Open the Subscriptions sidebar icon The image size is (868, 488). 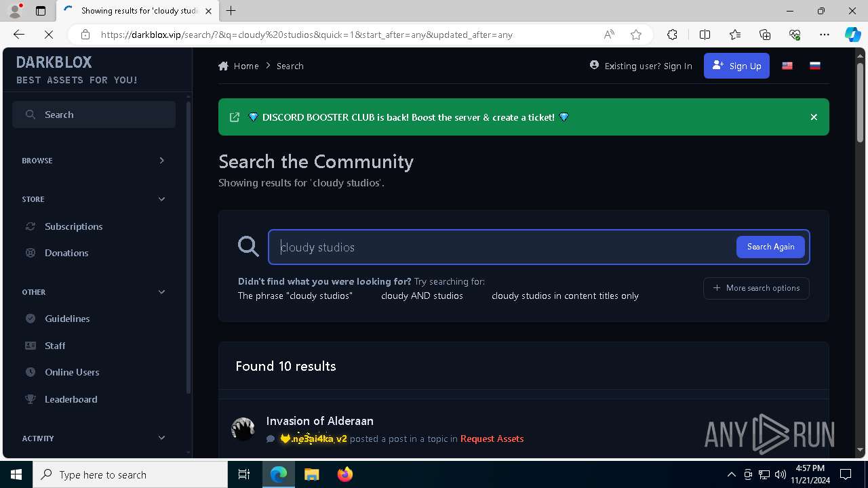pos(30,226)
